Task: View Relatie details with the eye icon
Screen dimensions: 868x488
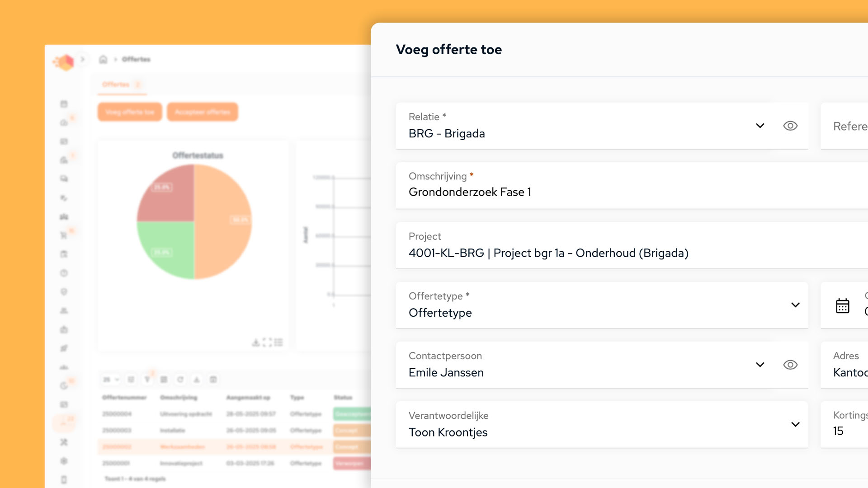Action: point(790,126)
